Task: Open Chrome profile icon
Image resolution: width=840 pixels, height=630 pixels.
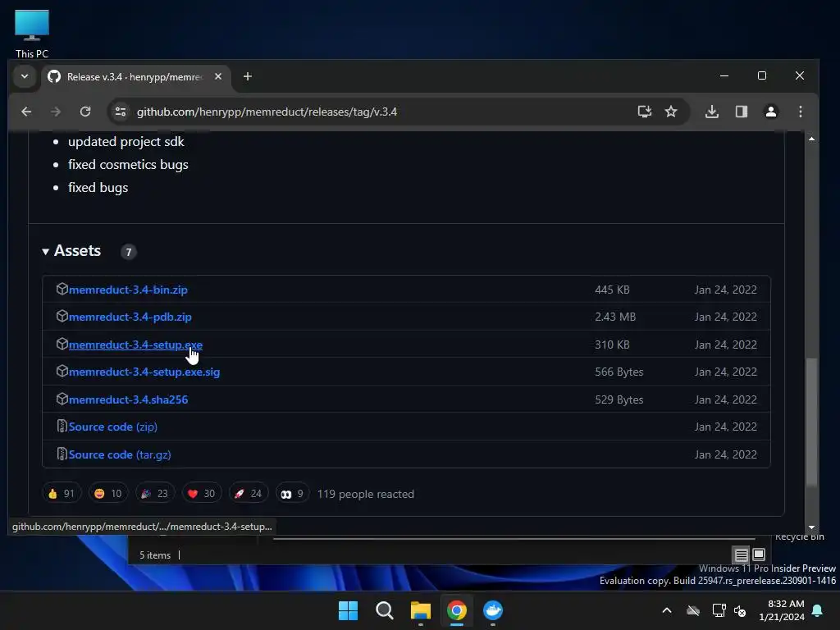Action: pyautogui.click(x=771, y=112)
